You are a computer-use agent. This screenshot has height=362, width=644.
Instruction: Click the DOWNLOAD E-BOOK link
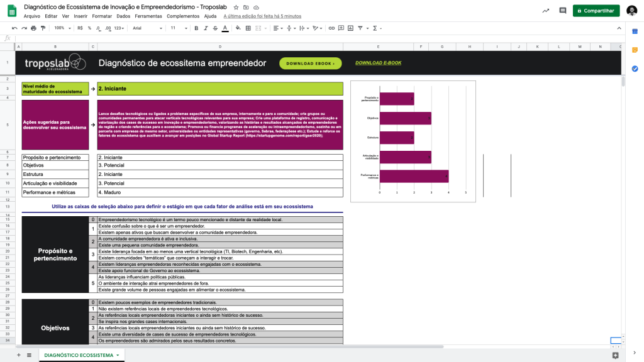tap(378, 63)
